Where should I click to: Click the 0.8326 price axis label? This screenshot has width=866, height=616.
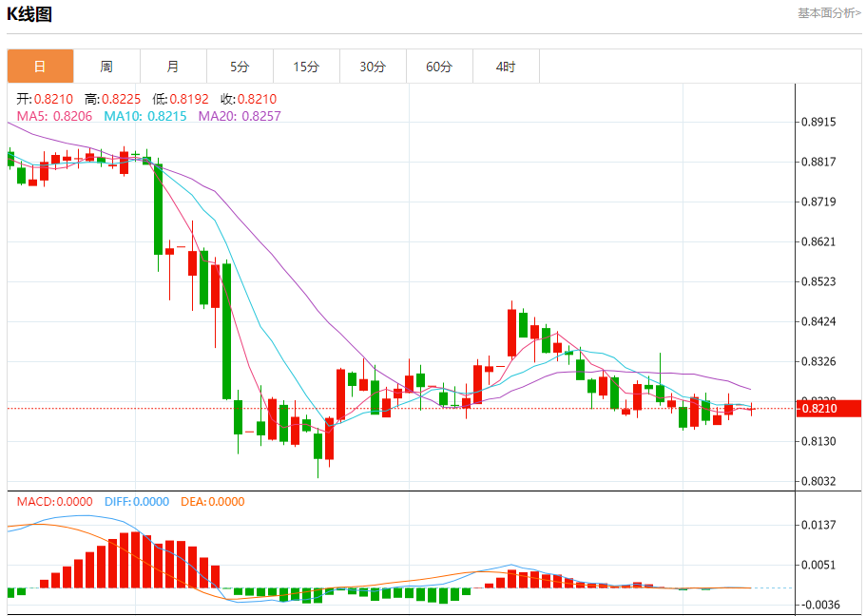click(x=818, y=361)
